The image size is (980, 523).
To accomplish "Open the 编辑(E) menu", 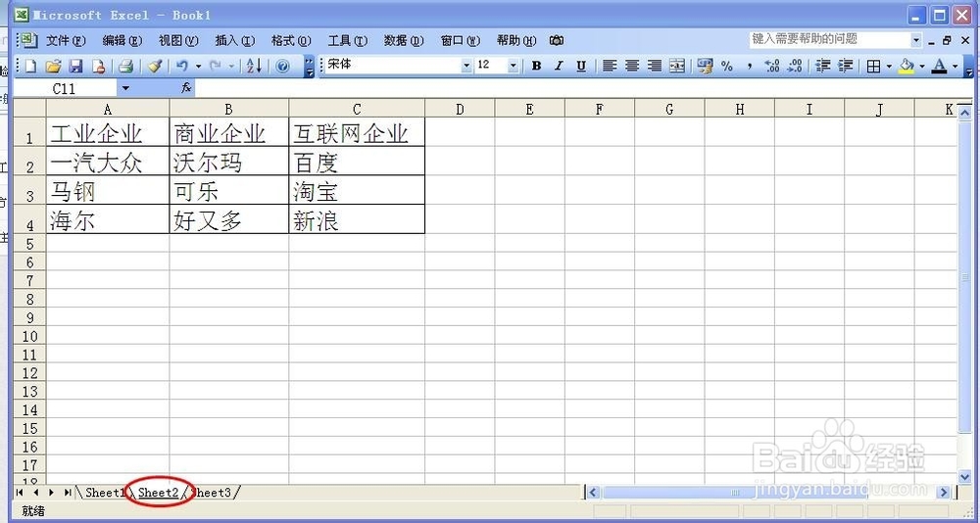I will [122, 40].
